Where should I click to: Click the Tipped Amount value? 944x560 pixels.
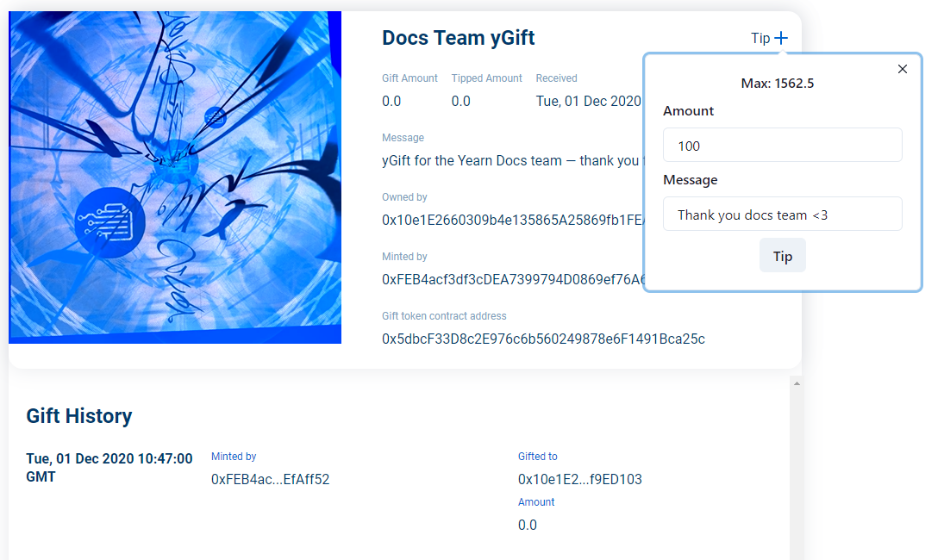pyautogui.click(x=461, y=101)
